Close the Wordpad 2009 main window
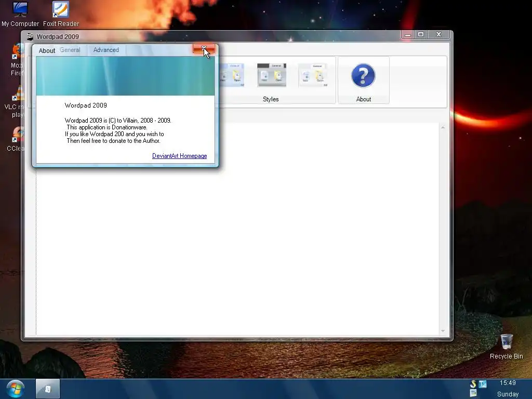Screen dimensions: 532x399 [x=438, y=35]
